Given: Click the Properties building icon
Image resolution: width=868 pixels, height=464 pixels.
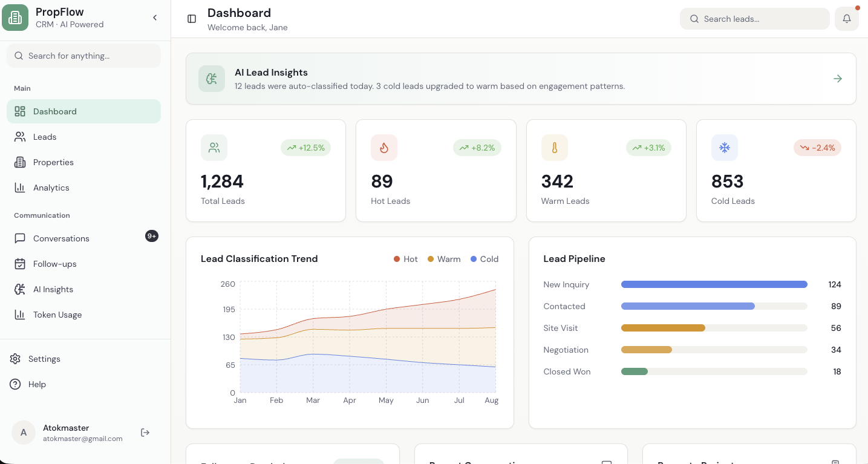Looking at the screenshot, I should point(20,162).
